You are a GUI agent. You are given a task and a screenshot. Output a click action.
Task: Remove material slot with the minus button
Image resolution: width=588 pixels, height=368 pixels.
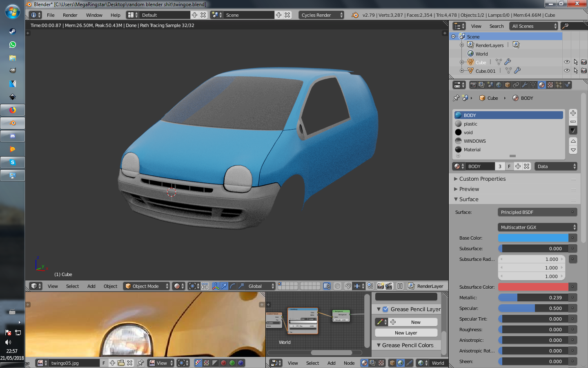coord(573,121)
